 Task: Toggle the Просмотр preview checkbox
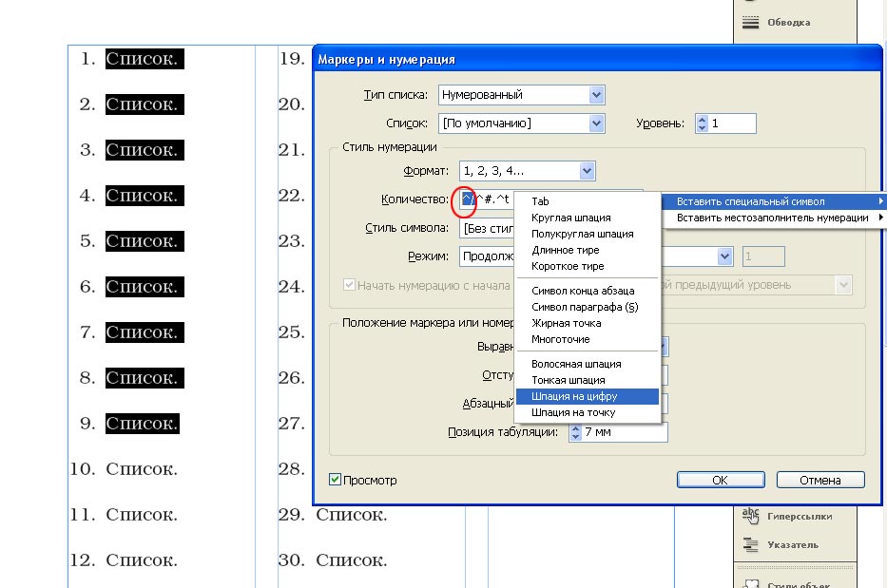click(335, 480)
